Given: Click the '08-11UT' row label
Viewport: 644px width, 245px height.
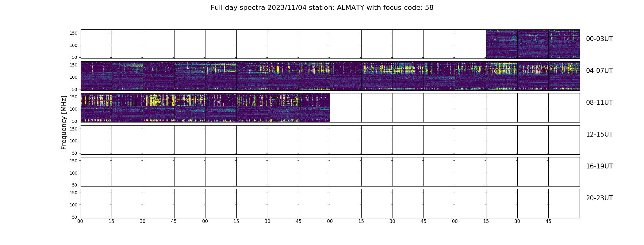Looking at the screenshot, I should (x=599, y=103).
